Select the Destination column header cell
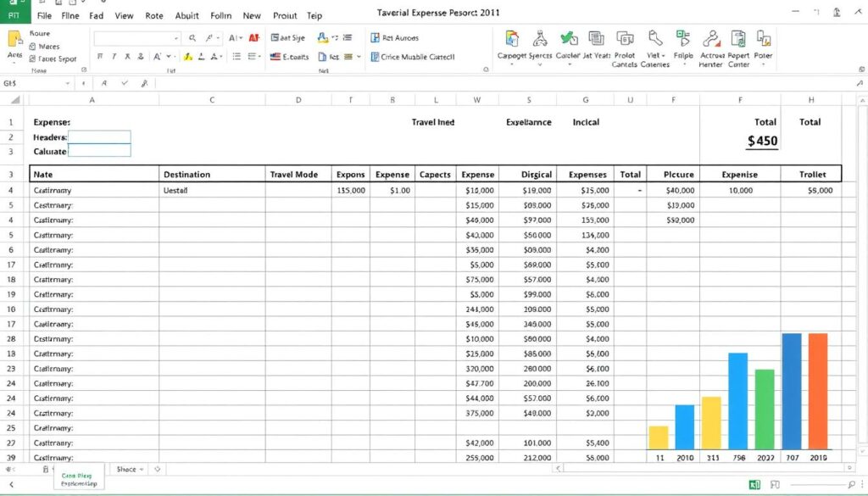The image size is (868, 496). tap(212, 174)
